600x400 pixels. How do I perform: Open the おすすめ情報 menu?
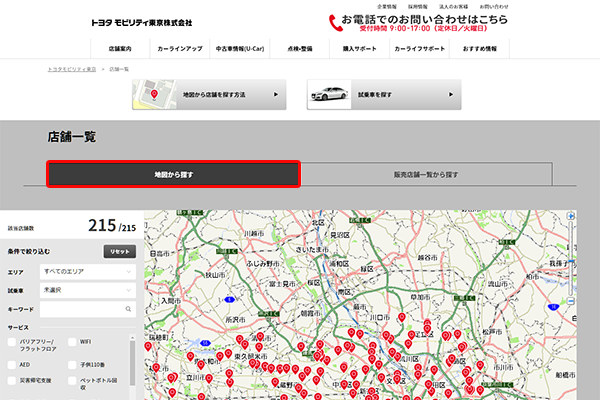point(479,49)
